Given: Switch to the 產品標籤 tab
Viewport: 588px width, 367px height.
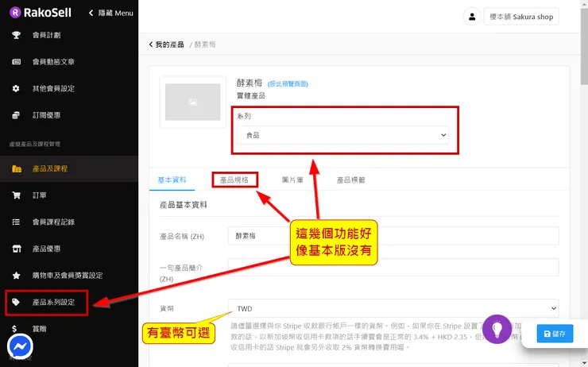Looking at the screenshot, I should click(350, 180).
